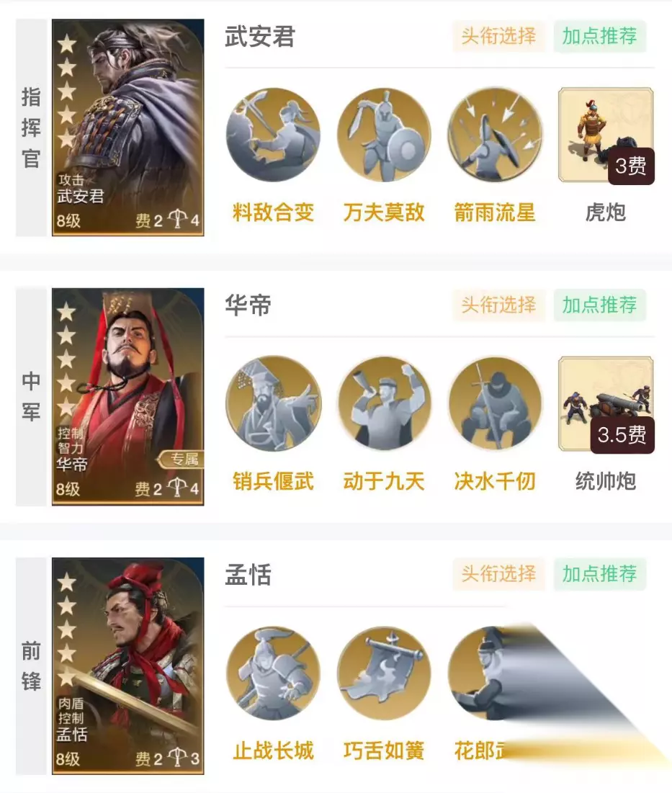This screenshot has height=793, width=672.
Task: Open 加点推荐 for 华帝
Action: point(600,305)
